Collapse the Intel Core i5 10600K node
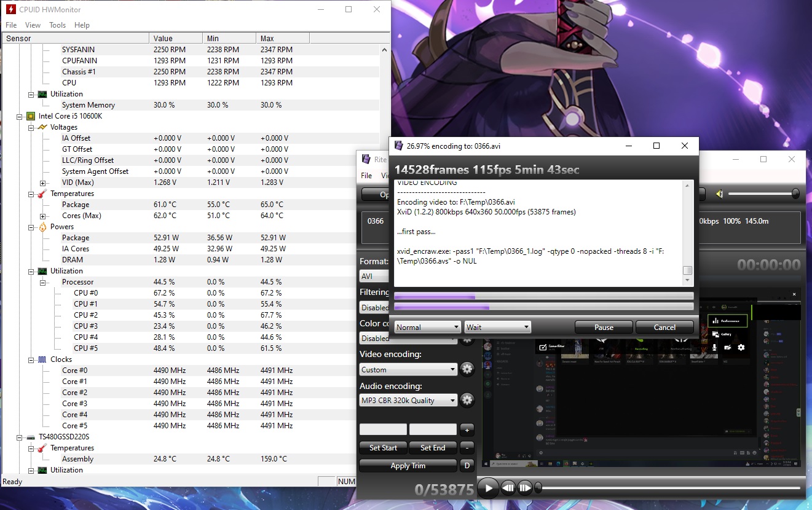Screen dimensions: 812x510 coord(20,116)
